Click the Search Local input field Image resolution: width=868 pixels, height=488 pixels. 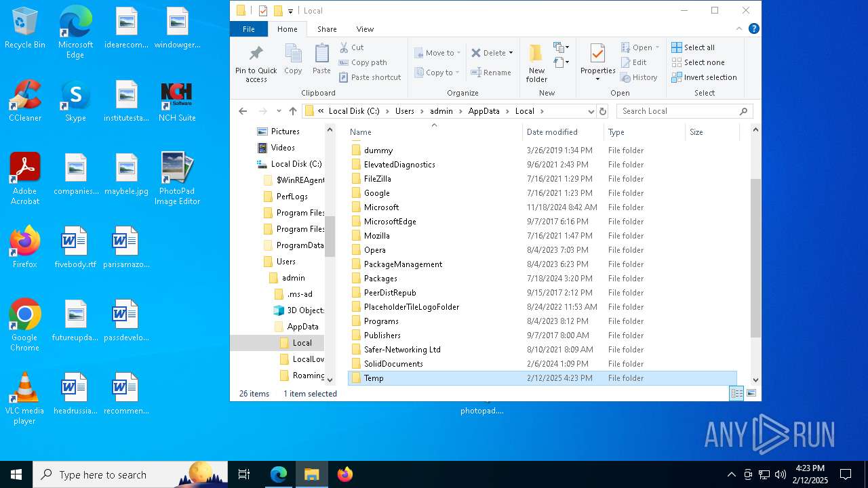(x=685, y=111)
